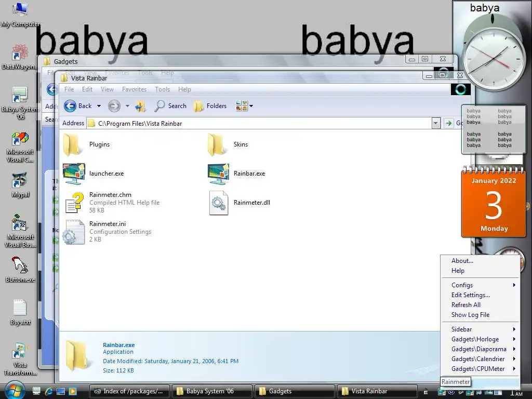Switch to Gadgets taskbar button
This screenshot has height=399, width=532.
pos(295,391)
